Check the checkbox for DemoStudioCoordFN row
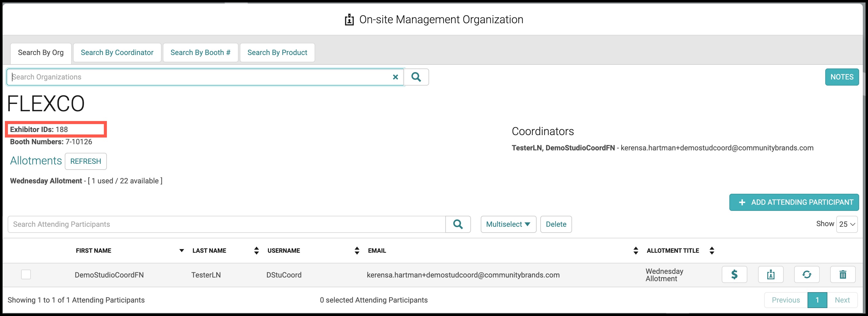This screenshot has width=868, height=316. click(26, 274)
